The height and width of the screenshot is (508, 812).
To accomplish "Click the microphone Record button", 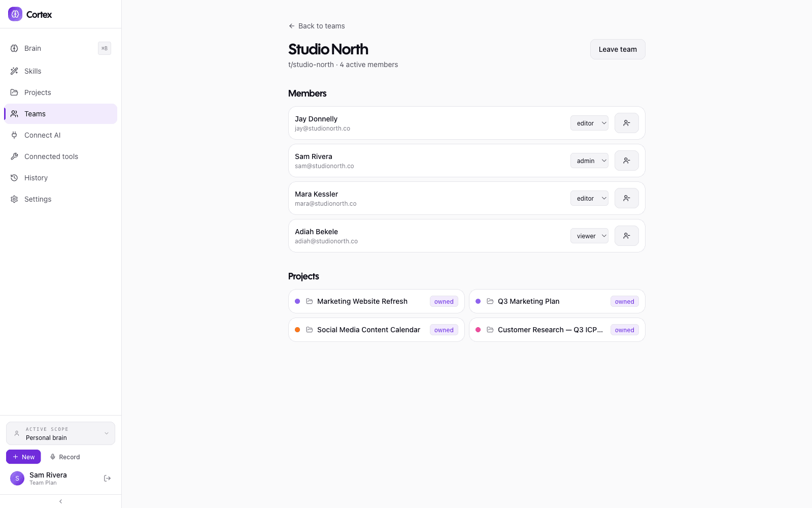I will (65, 457).
